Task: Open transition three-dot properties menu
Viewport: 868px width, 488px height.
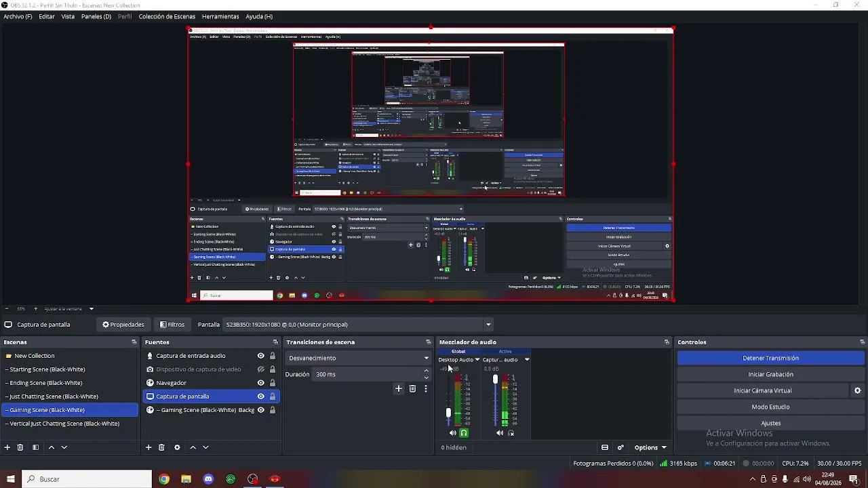Action: (426, 388)
